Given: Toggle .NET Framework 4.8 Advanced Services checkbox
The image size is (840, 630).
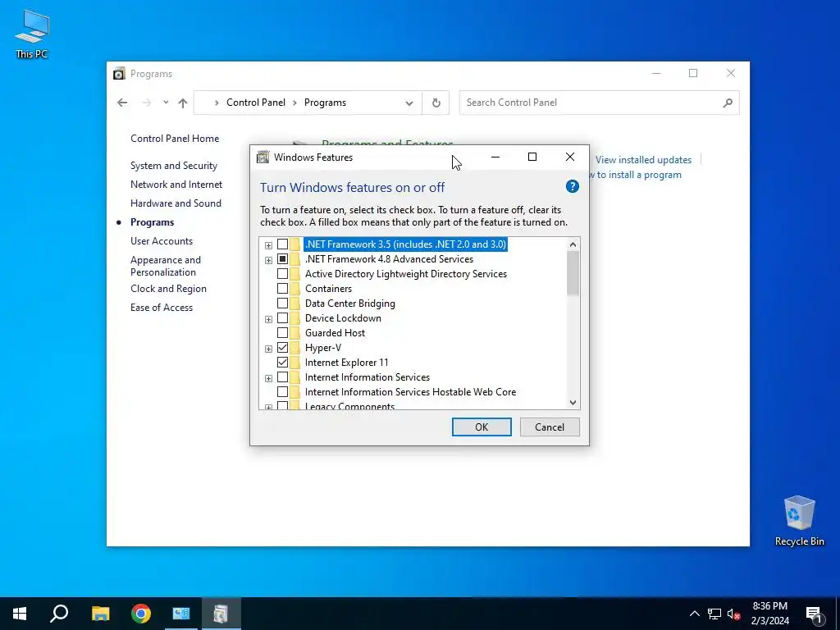Looking at the screenshot, I should (x=282, y=258).
